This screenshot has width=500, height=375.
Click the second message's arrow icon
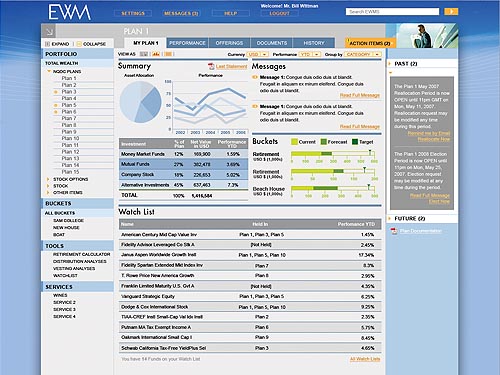[255, 107]
